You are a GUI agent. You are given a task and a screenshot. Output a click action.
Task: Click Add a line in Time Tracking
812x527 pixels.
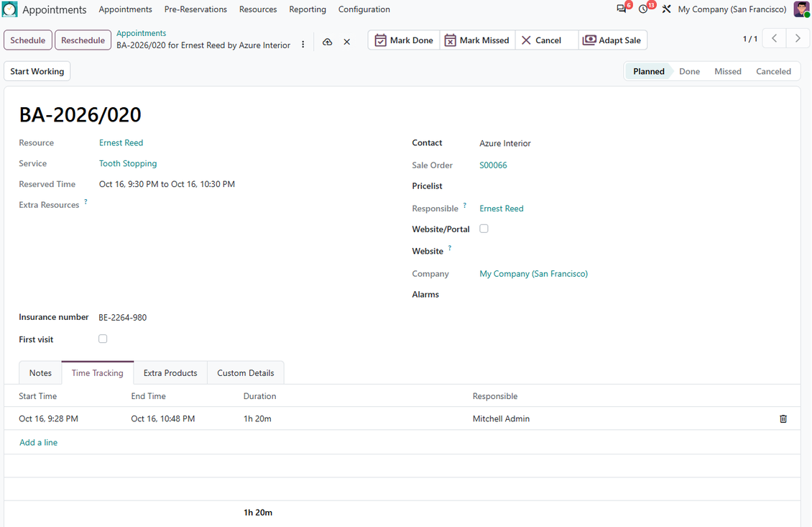tap(38, 443)
